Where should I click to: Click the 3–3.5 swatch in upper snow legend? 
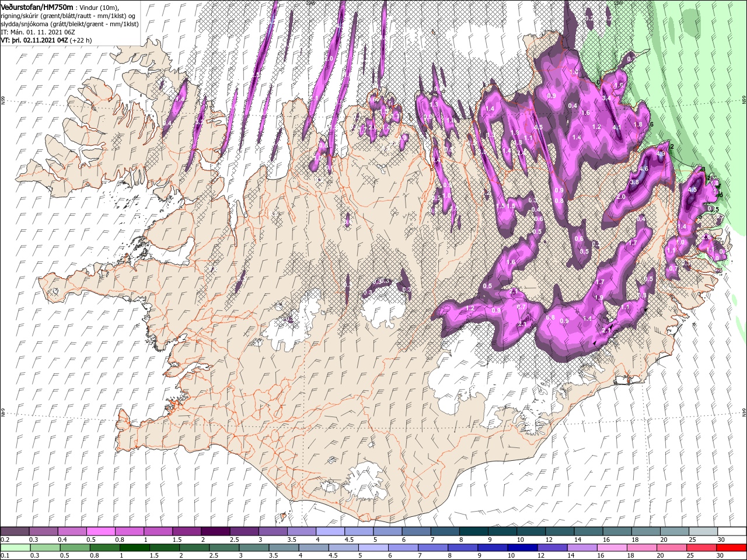[273, 531]
